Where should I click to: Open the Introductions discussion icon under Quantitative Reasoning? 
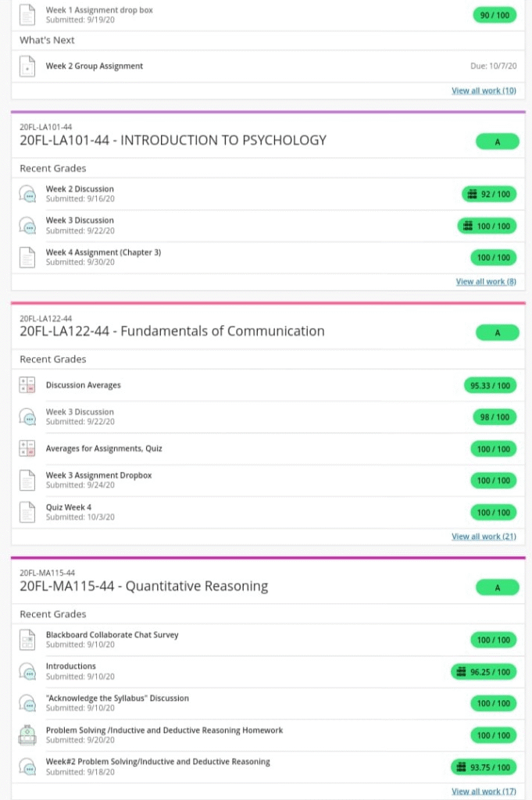(27, 671)
